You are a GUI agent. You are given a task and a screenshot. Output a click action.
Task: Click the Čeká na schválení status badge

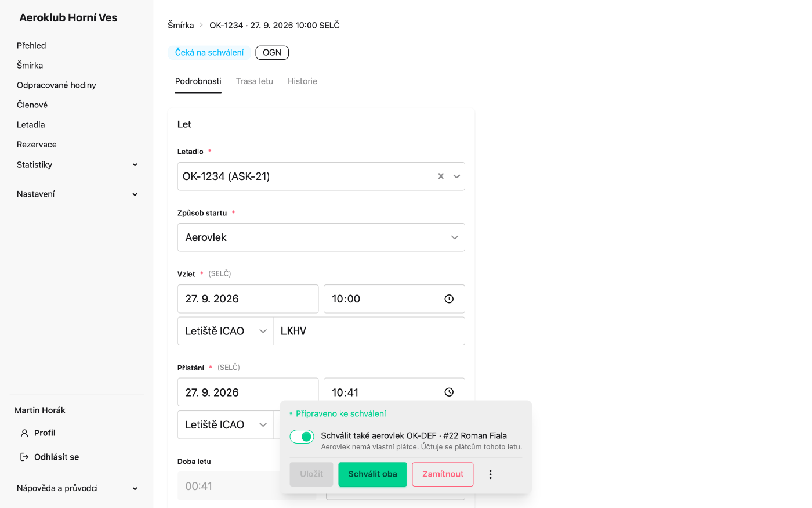click(x=209, y=53)
